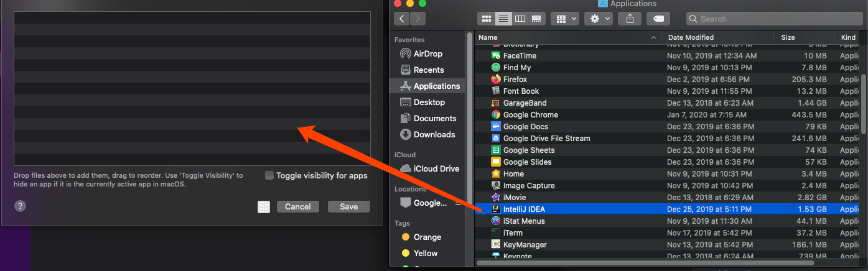Viewport: 868px width, 271px height.
Task: Click the Share toolbar icon
Action: point(630,19)
